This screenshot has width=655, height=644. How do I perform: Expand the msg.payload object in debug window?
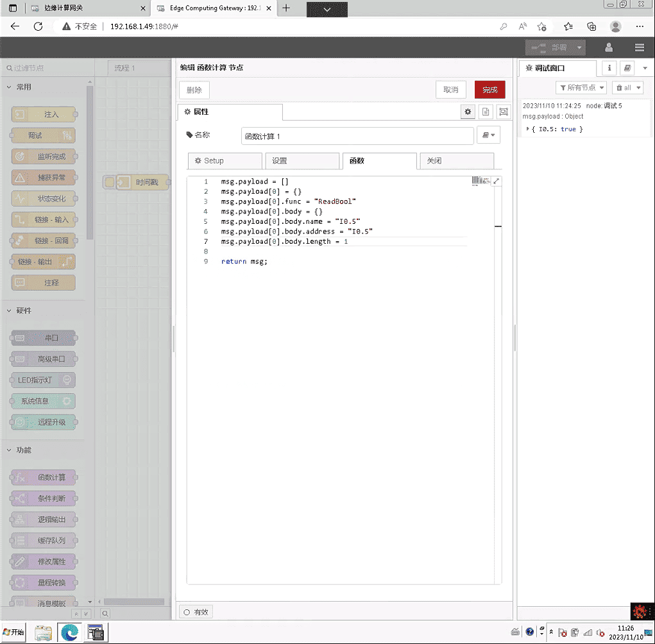pyautogui.click(x=528, y=129)
